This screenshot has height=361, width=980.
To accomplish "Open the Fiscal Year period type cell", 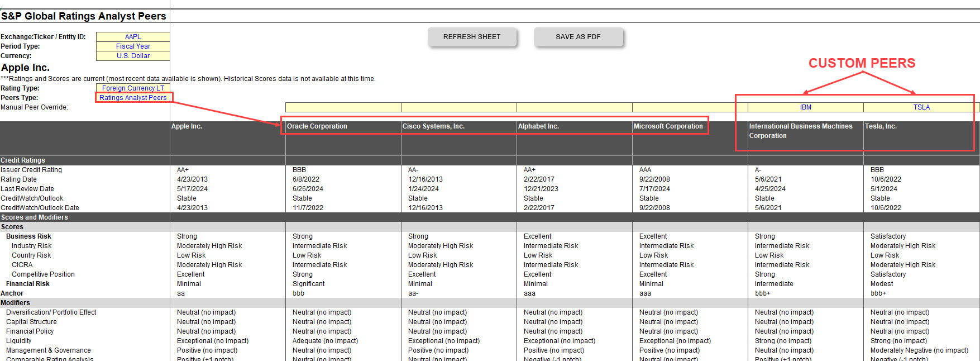I will pyautogui.click(x=133, y=46).
